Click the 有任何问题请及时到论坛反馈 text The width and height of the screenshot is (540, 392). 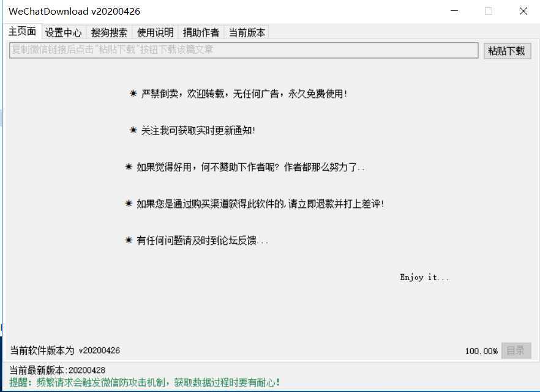pyautogui.click(x=197, y=240)
